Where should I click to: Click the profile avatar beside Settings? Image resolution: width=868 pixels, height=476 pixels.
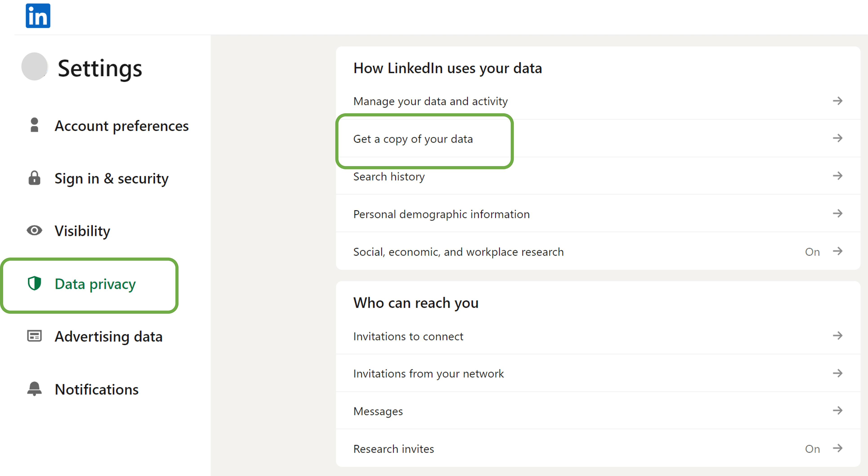(35, 66)
